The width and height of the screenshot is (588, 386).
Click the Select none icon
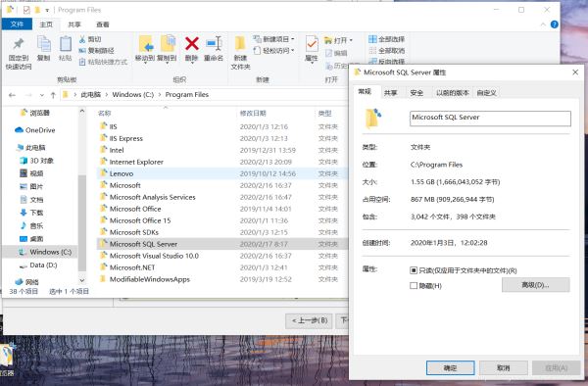pos(372,50)
